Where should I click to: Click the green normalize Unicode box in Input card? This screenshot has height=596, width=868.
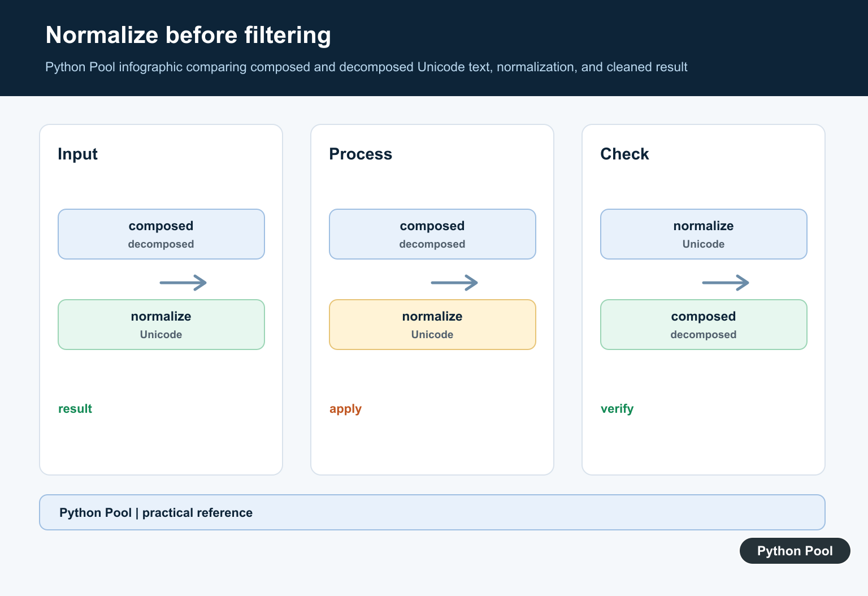tap(161, 325)
